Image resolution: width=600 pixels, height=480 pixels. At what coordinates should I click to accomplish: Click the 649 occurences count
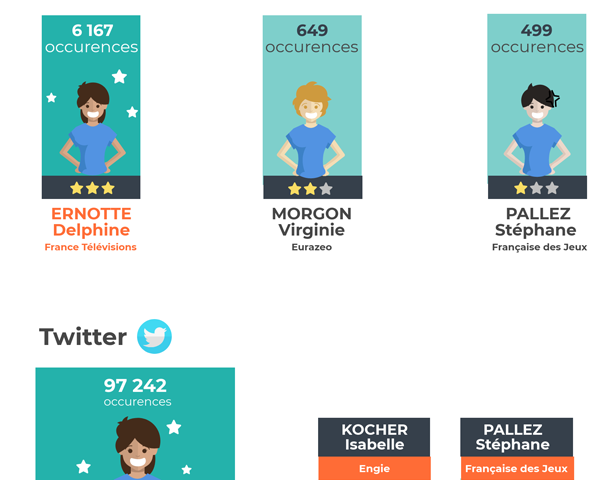[x=312, y=38]
